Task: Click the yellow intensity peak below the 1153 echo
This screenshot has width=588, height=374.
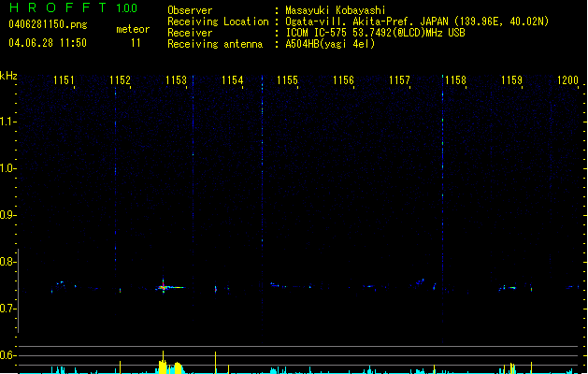Action: click(163, 365)
